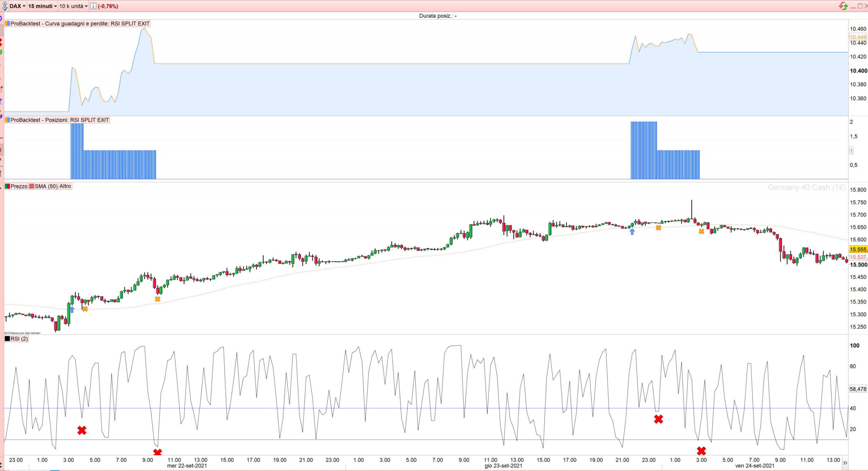This screenshot has height=471, width=868.
Task: Open the Prezzo indicator label
Action: coord(19,186)
